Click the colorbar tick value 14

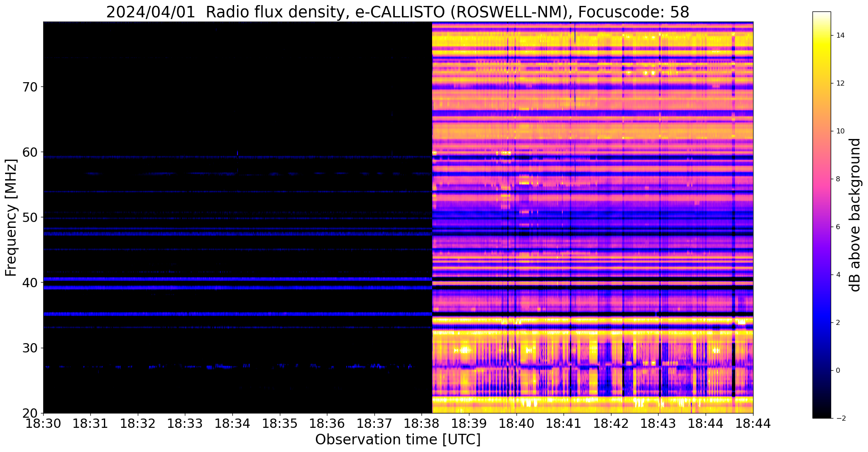(x=840, y=36)
